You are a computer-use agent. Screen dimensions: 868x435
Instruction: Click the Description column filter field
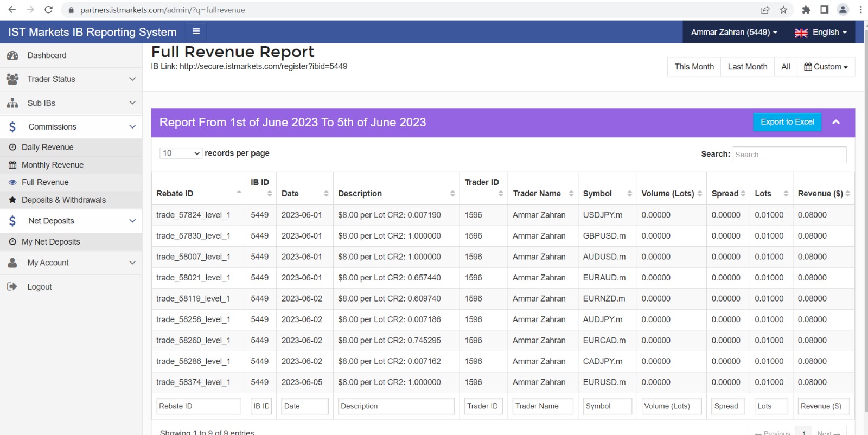coord(396,406)
